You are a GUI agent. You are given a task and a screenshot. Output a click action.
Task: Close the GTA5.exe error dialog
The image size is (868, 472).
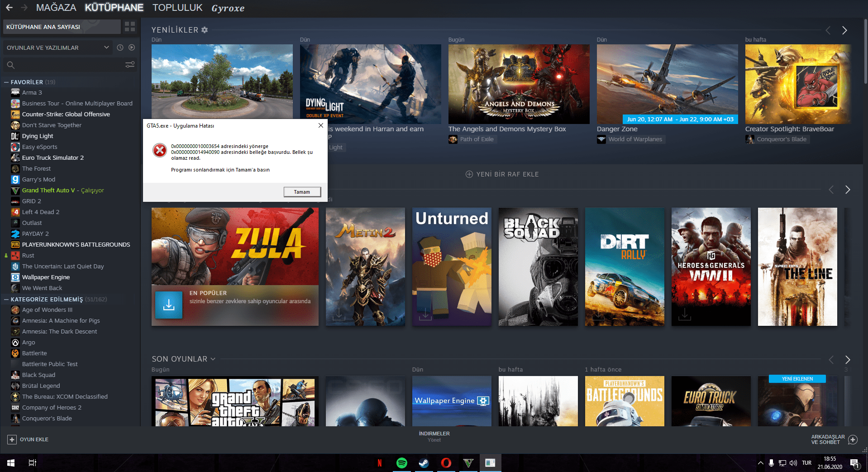pyautogui.click(x=320, y=125)
